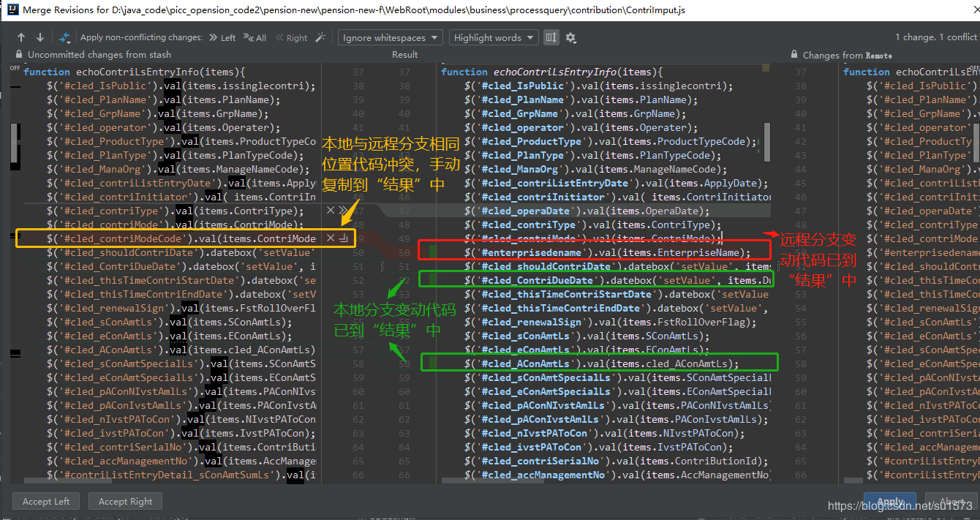
Task: Click '#cled_accManagementNo' line in Result pane
Action: click(x=617, y=475)
